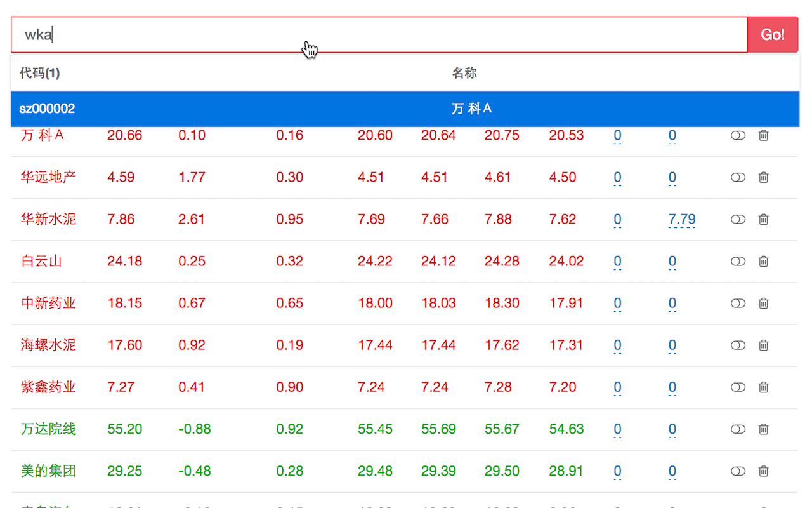This screenshot has height=508, width=812.
Task: Edit first editable 0 in 白云山 row
Action: 617,262
